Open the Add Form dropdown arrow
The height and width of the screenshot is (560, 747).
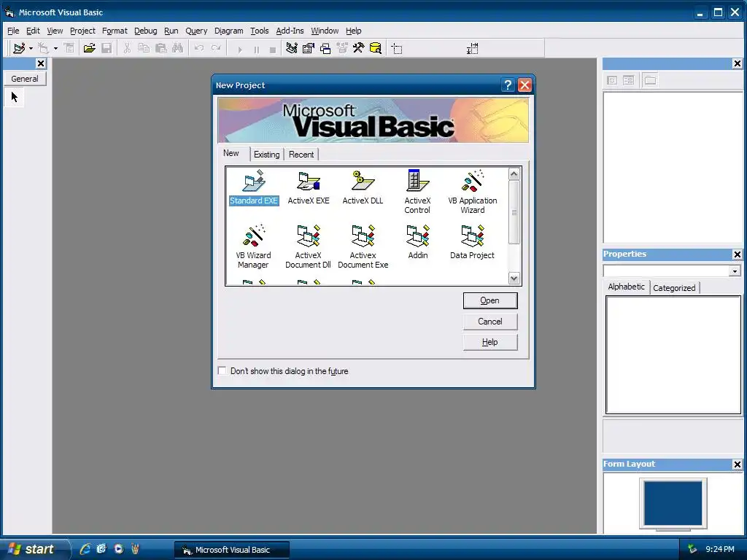pos(55,48)
